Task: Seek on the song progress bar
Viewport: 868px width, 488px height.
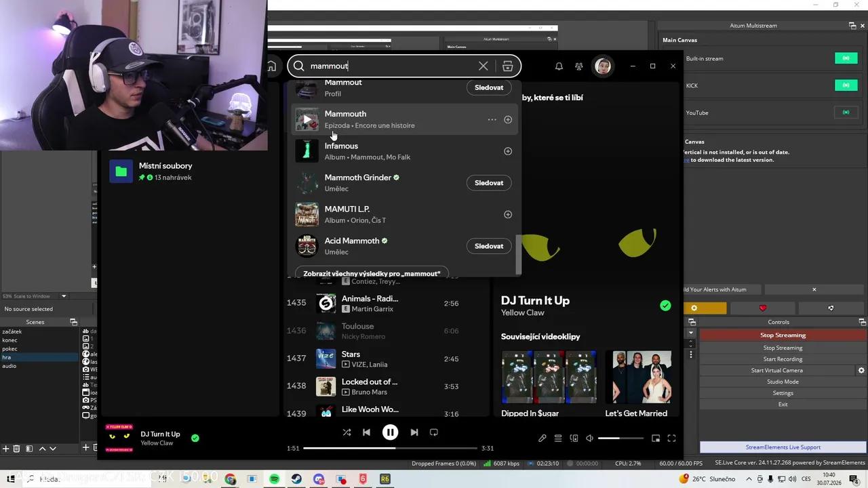Action: point(390,448)
